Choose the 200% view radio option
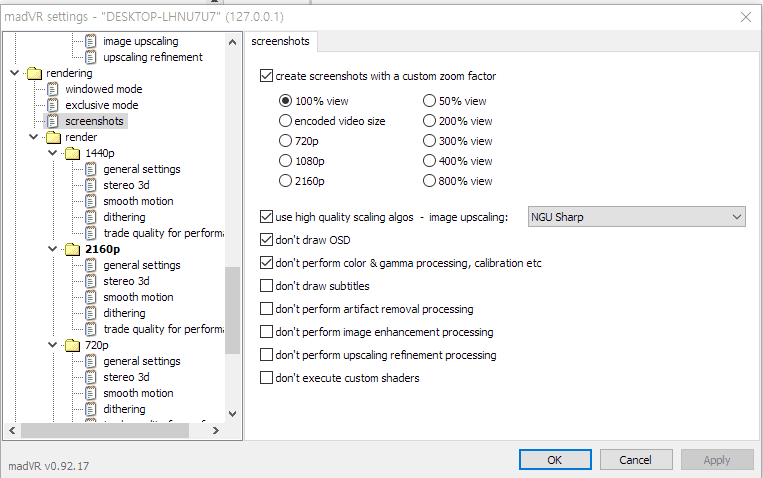763x478 pixels. point(430,121)
